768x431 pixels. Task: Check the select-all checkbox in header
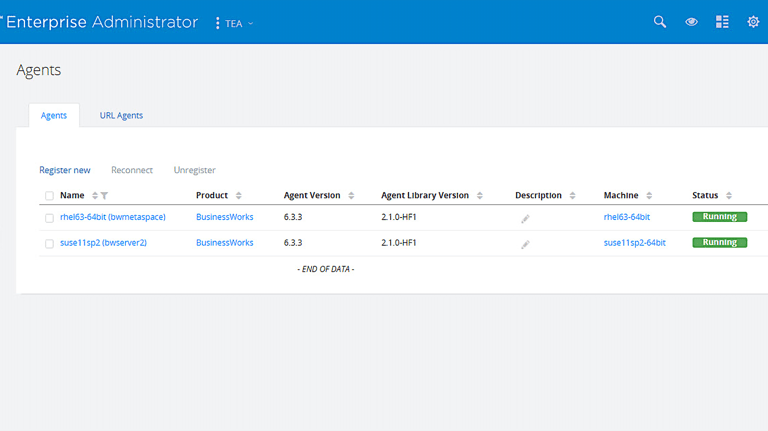pos(49,196)
